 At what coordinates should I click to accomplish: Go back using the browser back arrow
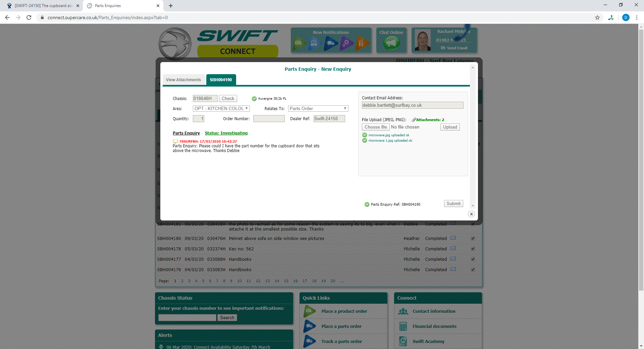coord(7,17)
